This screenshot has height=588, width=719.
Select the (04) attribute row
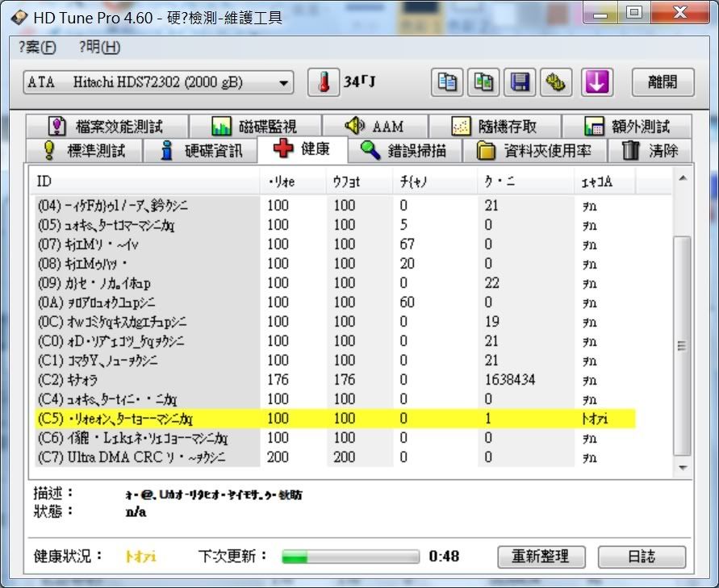(335, 206)
